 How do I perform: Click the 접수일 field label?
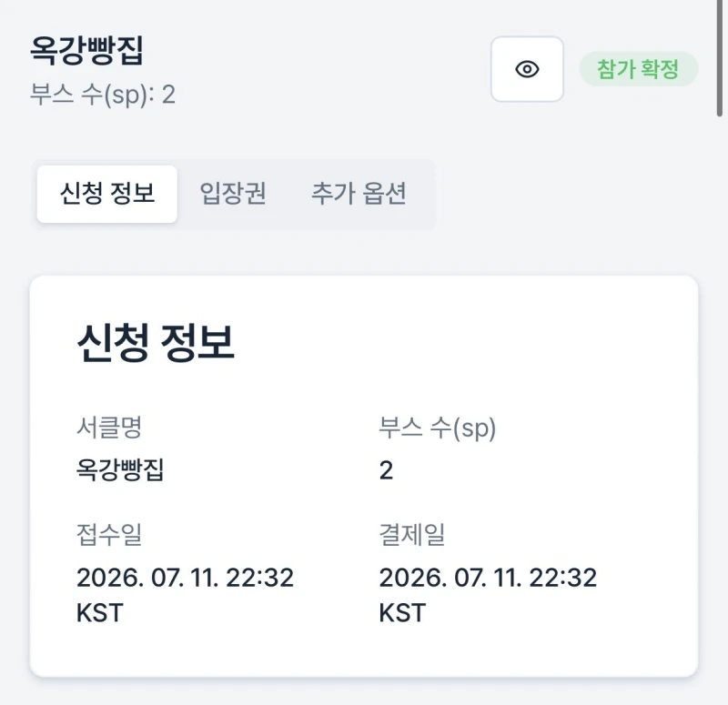click(109, 534)
